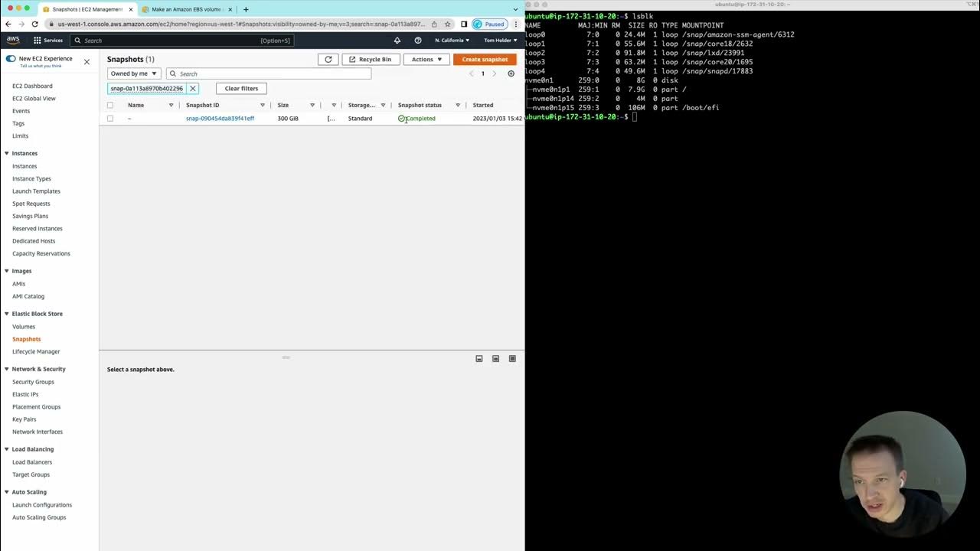
Task: Reload the browser page
Action: click(34, 24)
